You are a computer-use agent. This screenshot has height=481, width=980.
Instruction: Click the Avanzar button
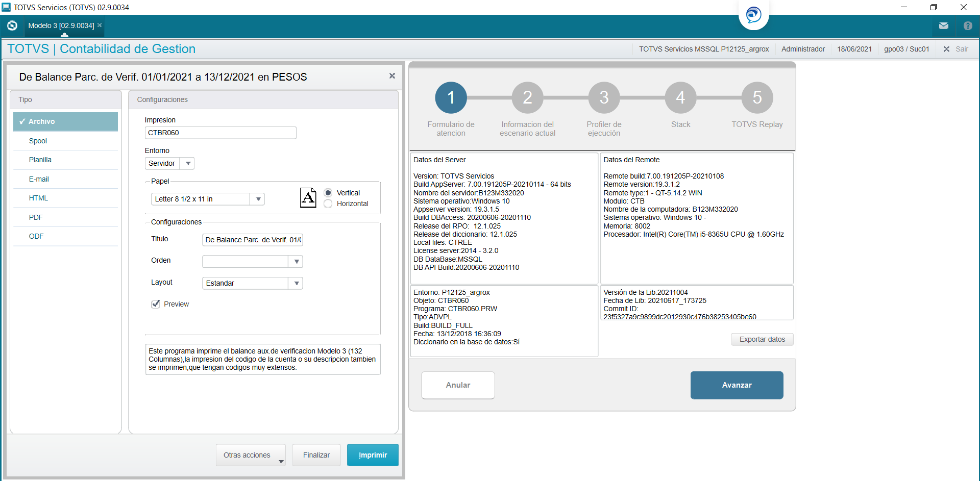[x=737, y=385]
